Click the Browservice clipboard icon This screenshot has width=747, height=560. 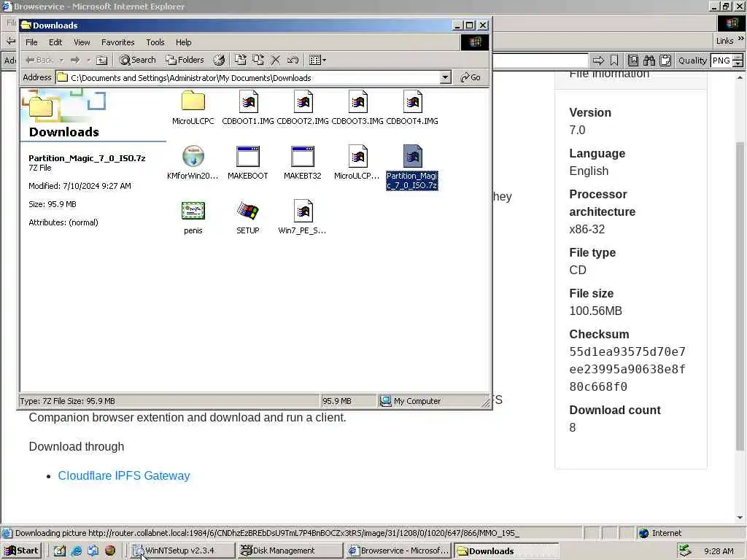pyautogui.click(x=665, y=61)
